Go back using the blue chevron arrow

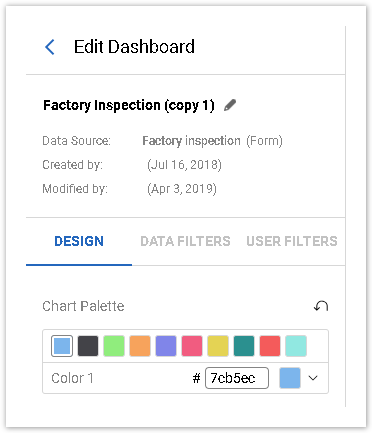coord(50,47)
